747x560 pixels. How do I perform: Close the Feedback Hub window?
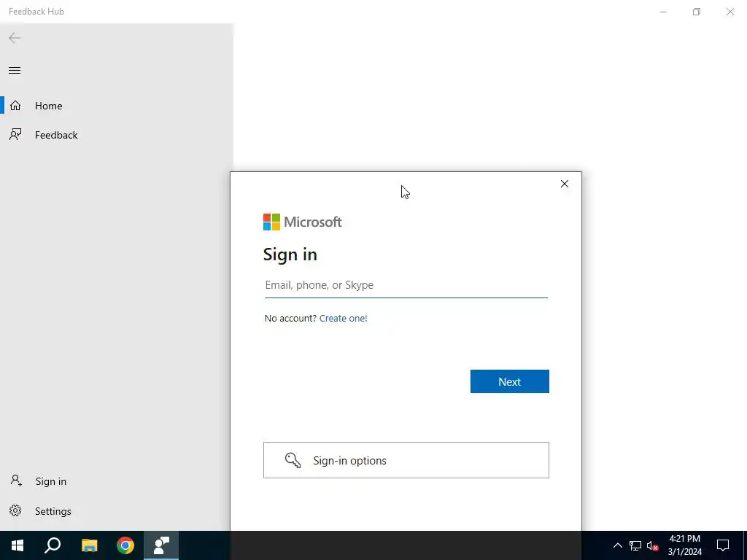(729, 12)
